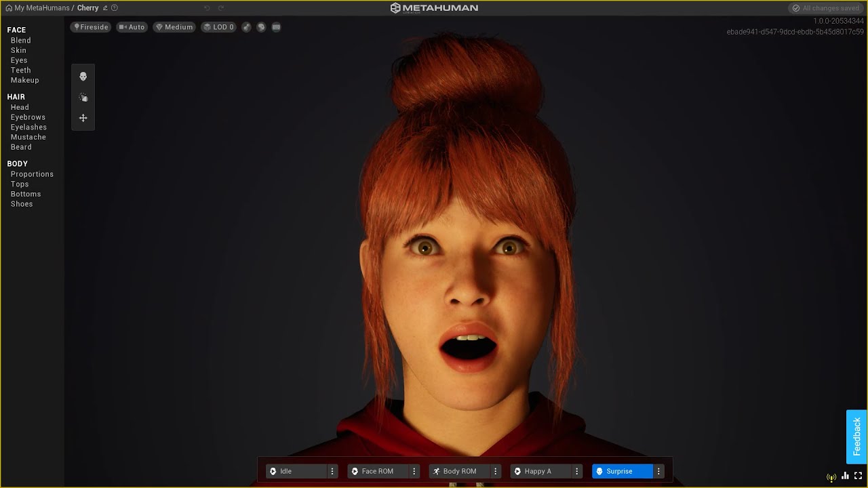Screen dimensions: 868x488
Task: Click the version number 1.0.0-20534344
Action: [x=839, y=21]
